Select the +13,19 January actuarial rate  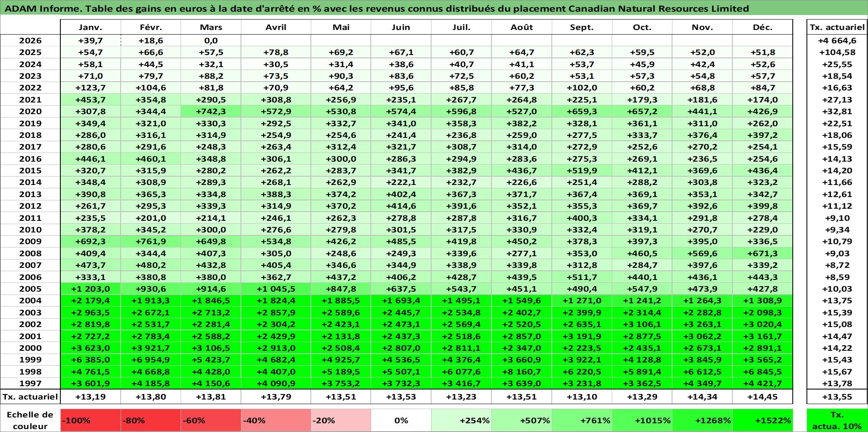pos(91,397)
